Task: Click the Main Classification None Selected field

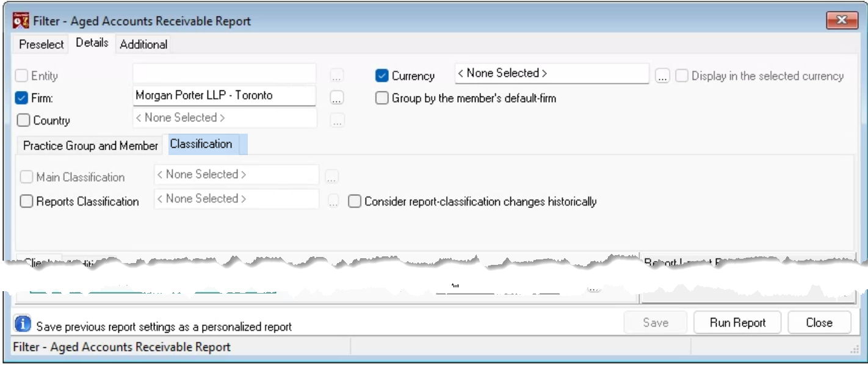Action: [x=236, y=175]
